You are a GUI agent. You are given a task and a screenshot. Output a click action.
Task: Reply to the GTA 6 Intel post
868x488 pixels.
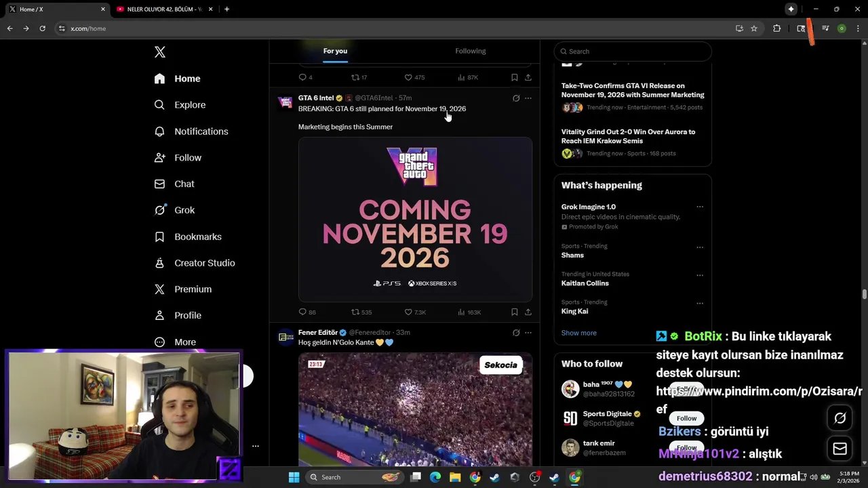coord(307,312)
